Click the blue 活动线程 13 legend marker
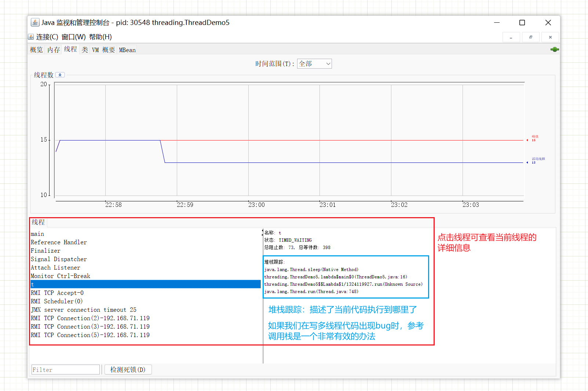Screen dimensions: 588x391 [x=536, y=161]
